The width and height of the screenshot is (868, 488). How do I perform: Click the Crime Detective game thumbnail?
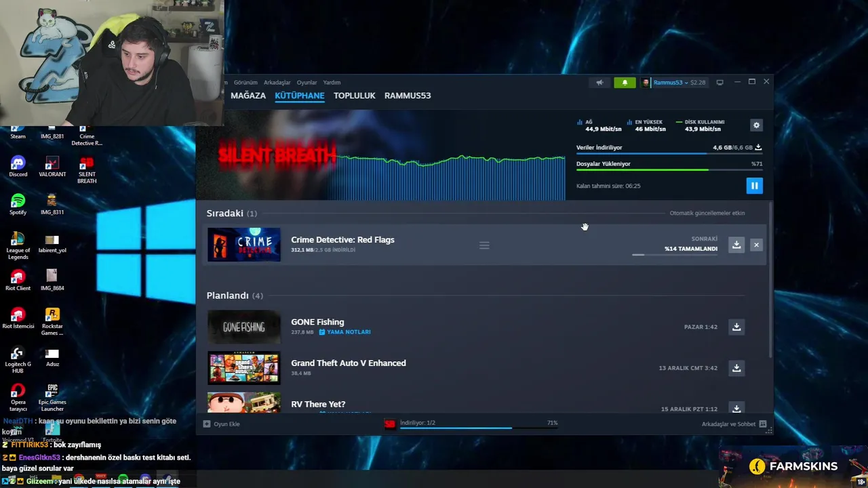244,245
